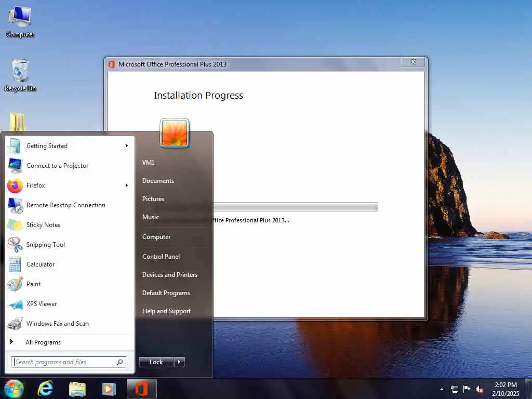The width and height of the screenshot is (532, 399).
Task: Click the network tray icon
Action: click(x=455, y=389)
